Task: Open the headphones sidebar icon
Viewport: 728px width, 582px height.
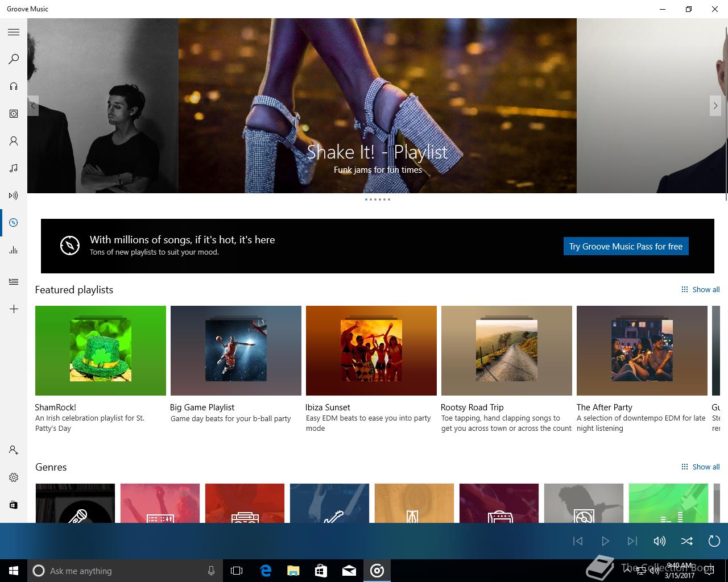Action: (x=14, y=86)
